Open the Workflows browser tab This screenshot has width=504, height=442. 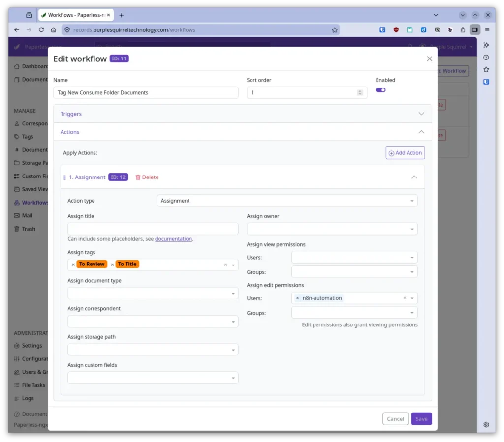click(x=74, y=15)
